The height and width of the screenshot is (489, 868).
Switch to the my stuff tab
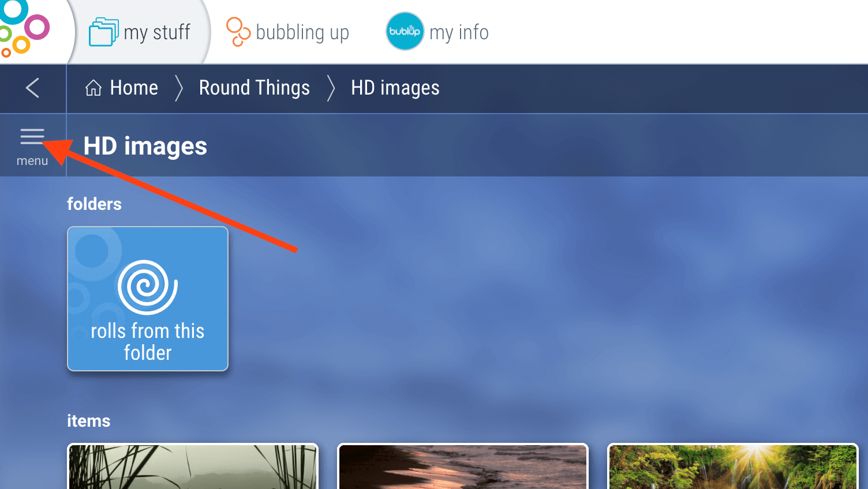tap(140, 32)
